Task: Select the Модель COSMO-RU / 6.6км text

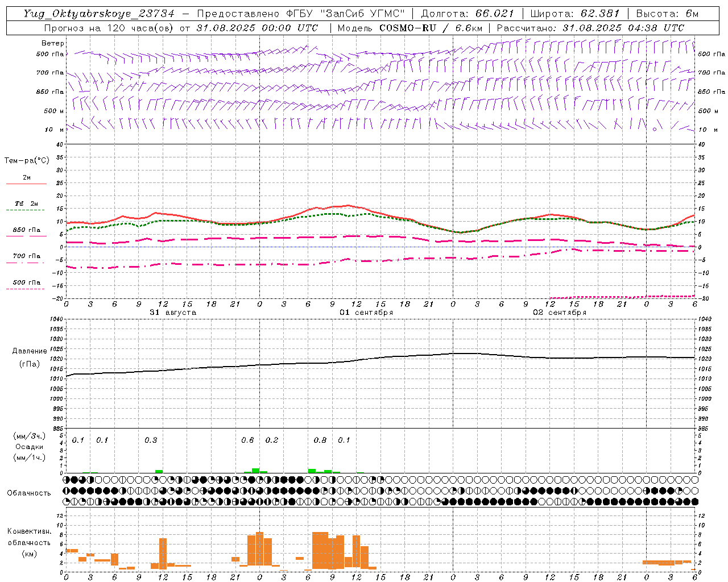Action: click(409, 28)
